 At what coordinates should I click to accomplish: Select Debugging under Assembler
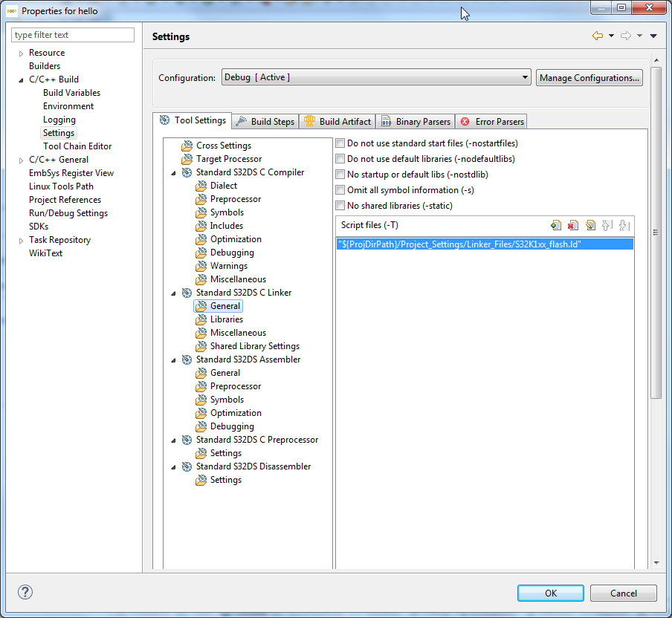[x=232, y=426]
